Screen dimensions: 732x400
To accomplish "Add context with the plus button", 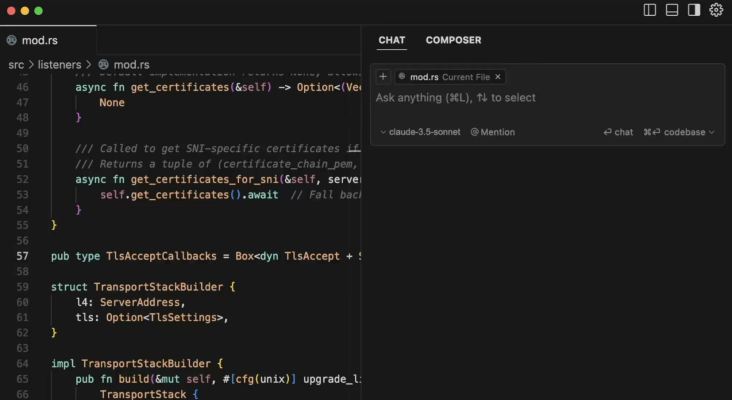I will [383, 77].
